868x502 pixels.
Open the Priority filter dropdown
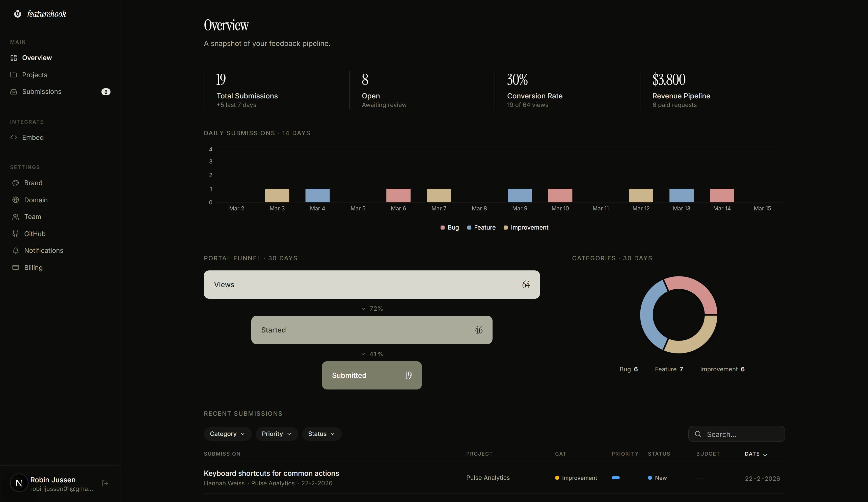[277, 433]
